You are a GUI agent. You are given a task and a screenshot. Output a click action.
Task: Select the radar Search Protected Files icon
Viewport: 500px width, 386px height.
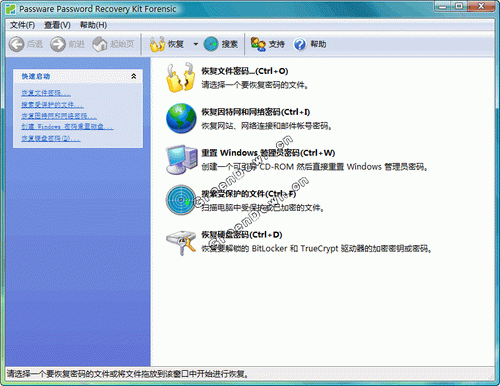point(181,200)
